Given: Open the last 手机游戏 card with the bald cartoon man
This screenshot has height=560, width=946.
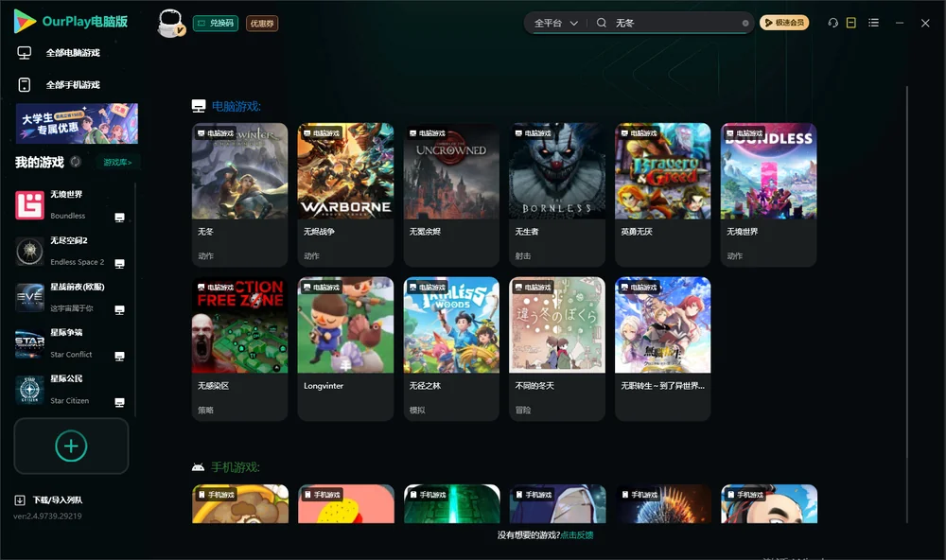Looking at the screenshot, I should (x=768, y=504).
